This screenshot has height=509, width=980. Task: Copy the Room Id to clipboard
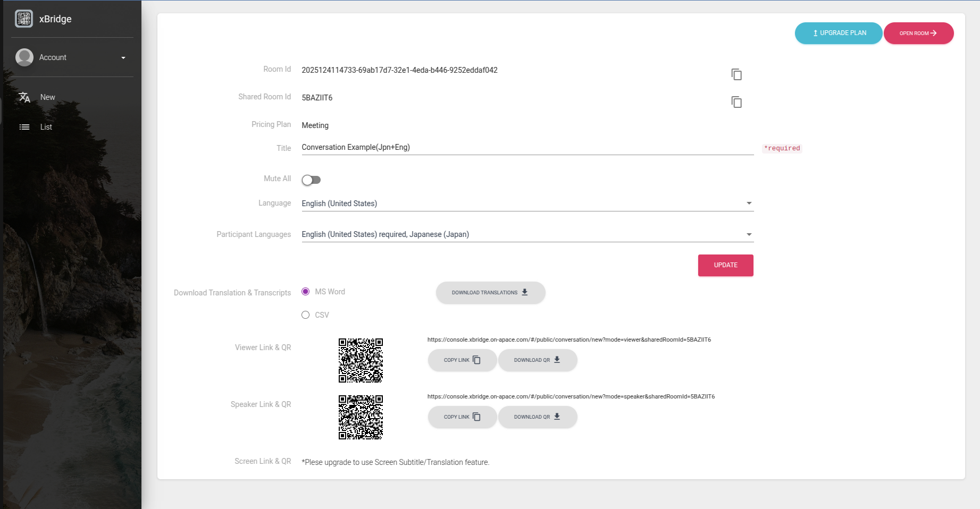[736, 74]
